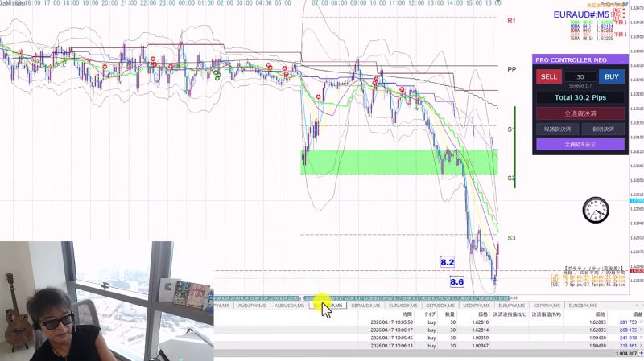This screenshot has width=644, height=361.
Task: Minimize the PRO CONTROLLER NEO panel
Action: tap(622, 60)
